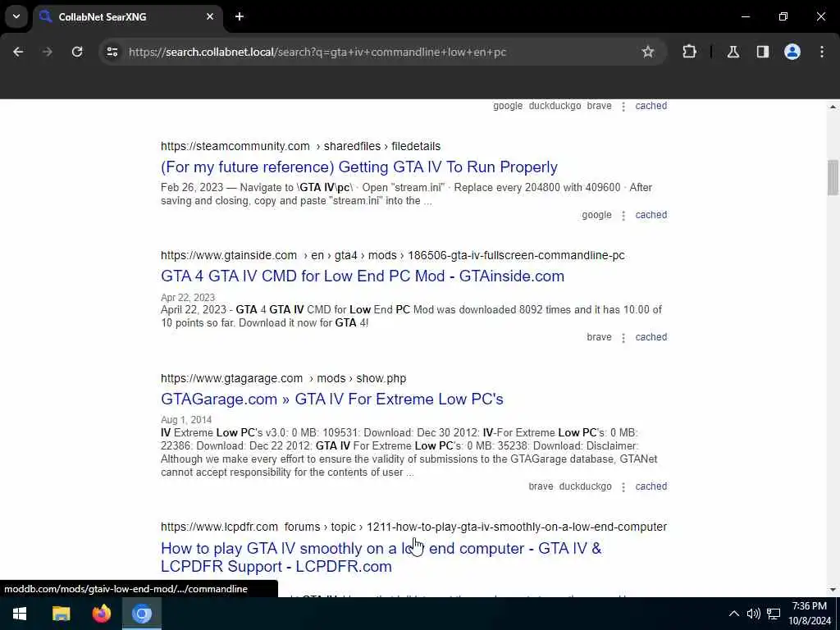The width and height of the screenshot is (840, 630).
Task: Open cached link for the GTAGarage result
Action: tap(651, 486)
